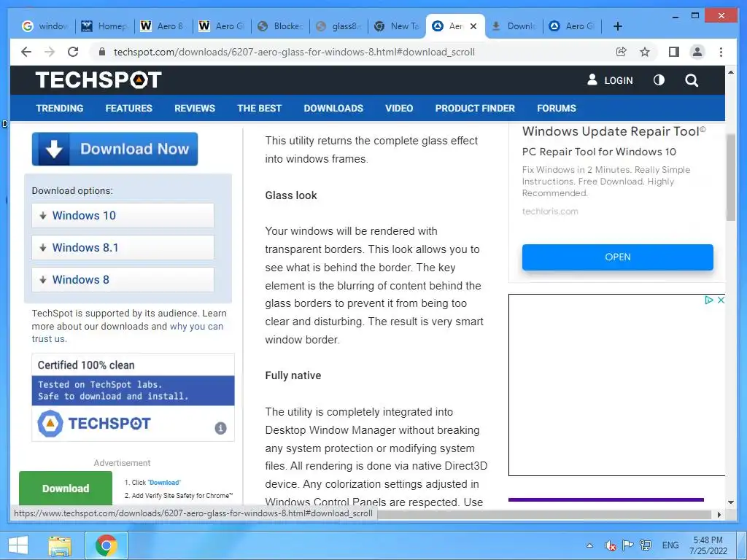Click the taskbar clock 5:48 PM
The image size is (747, 560).
click(708, 545)
